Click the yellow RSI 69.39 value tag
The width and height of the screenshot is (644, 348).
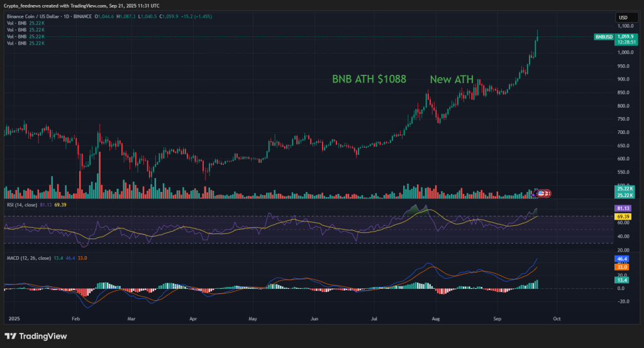(x=623, y=216)
